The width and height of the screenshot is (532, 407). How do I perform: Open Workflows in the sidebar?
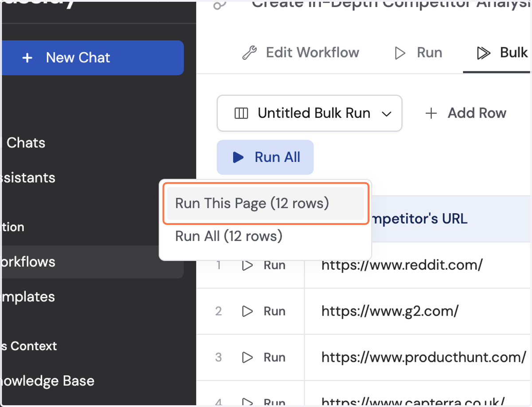(x=92, y=262)
